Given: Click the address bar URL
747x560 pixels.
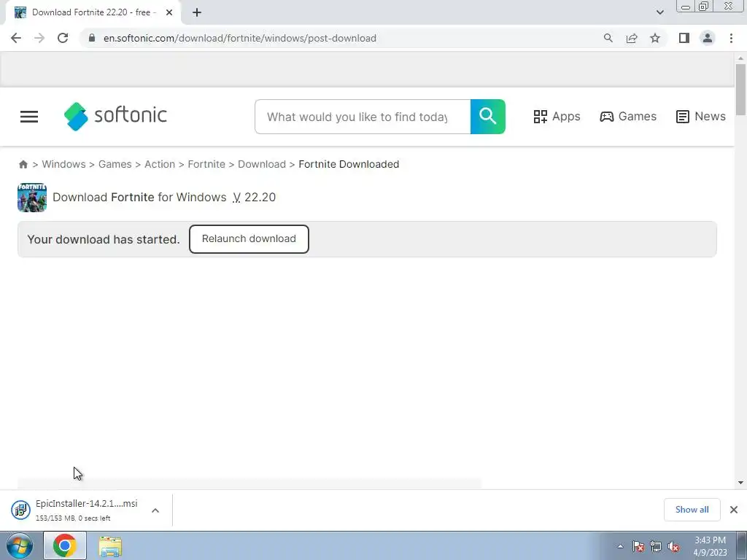Looking at the screenshot, I should point(239,38).
